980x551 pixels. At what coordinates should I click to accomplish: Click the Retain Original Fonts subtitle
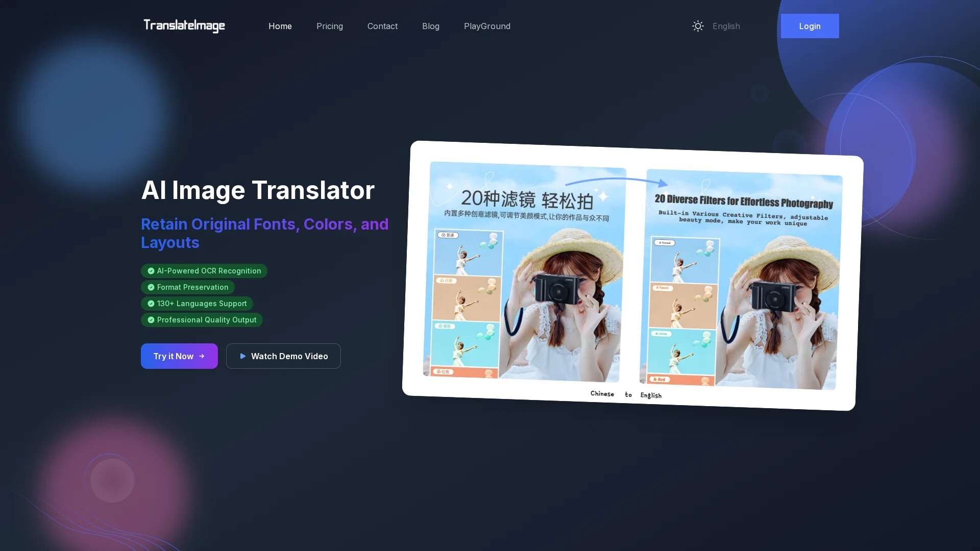point(265,233)
